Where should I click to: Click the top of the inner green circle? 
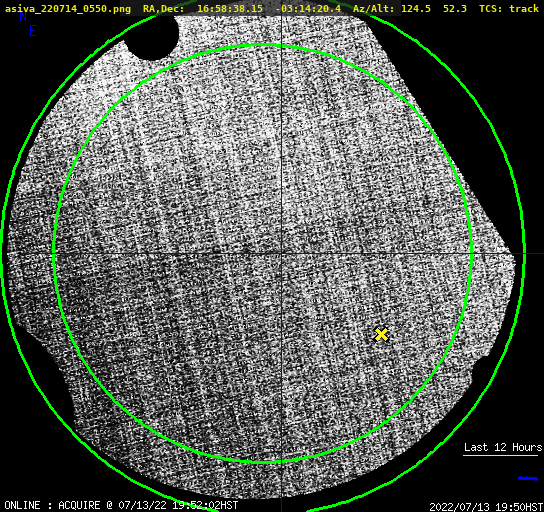click(264, 45)
